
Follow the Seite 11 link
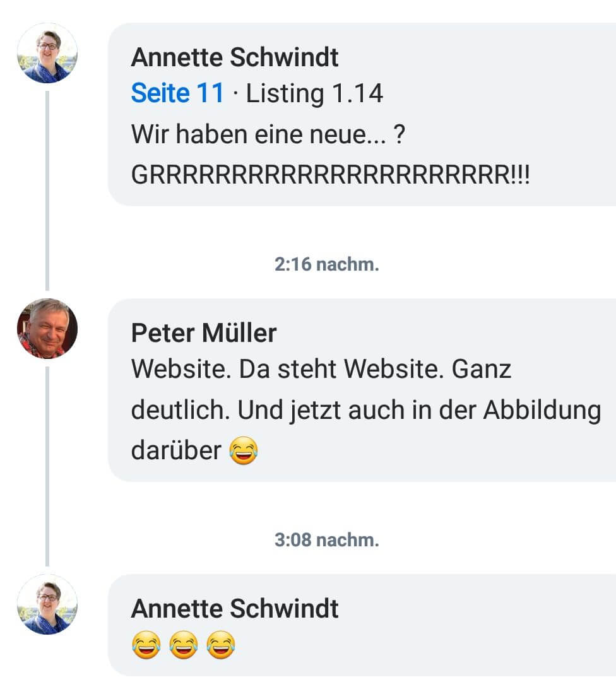pyautogui.click(x=177, y=93)
